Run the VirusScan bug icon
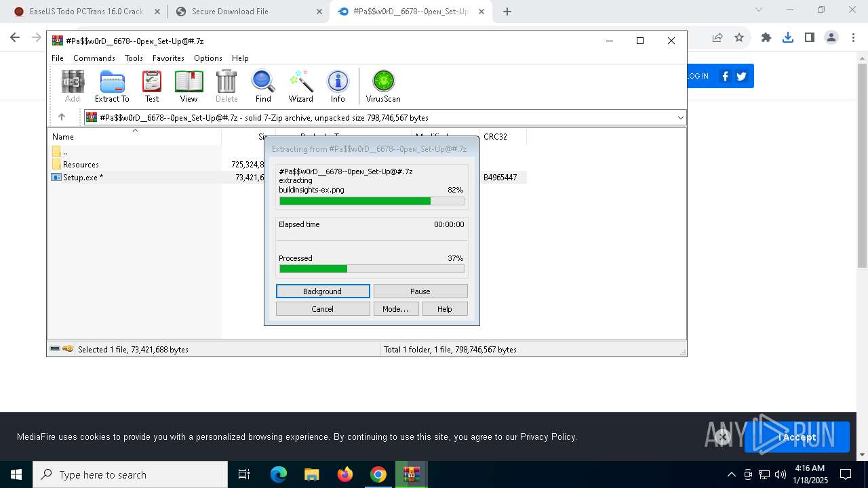This screenshot has width=868, height=488. 383,86
